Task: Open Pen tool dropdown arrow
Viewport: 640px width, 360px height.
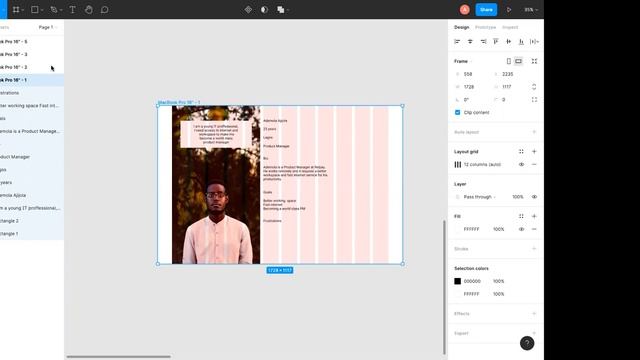Action: click(x=61, y=10)
